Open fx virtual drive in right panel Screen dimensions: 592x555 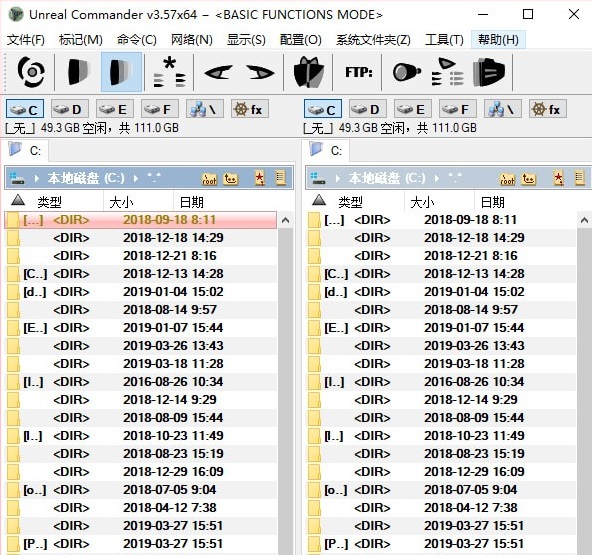point(547,109)
